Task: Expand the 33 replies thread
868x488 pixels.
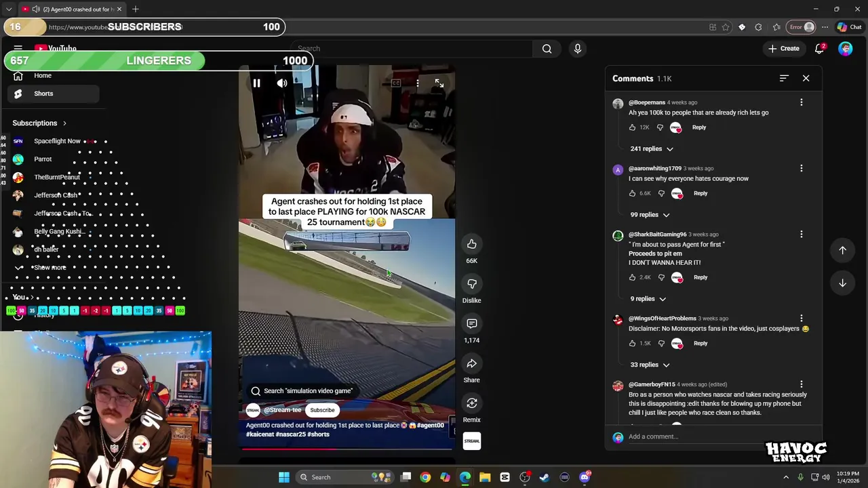Action: (650, 365)
